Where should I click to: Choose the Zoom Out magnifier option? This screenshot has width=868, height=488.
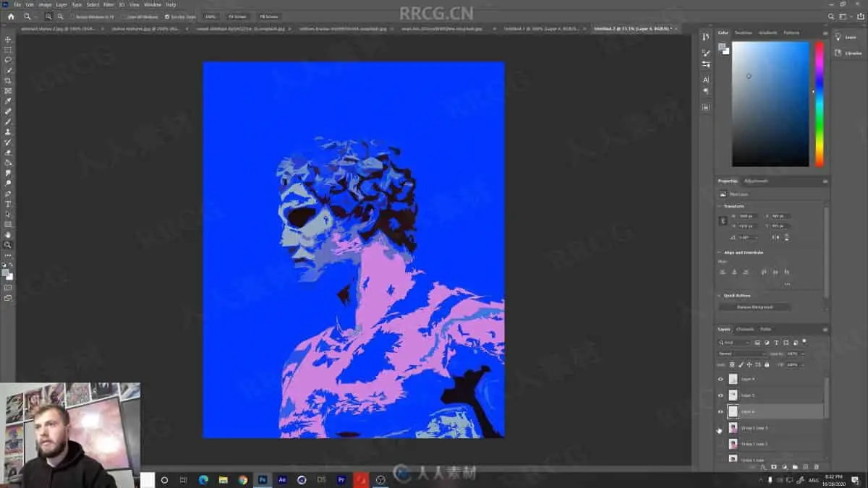[59, 16]
